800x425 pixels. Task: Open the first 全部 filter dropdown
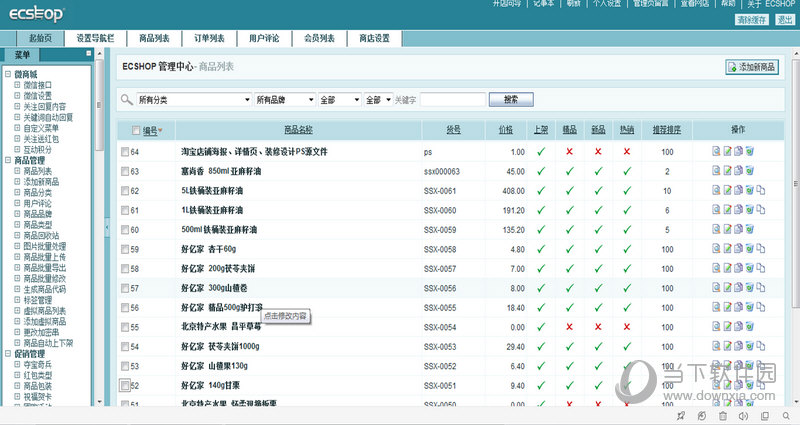click(339, 99)
